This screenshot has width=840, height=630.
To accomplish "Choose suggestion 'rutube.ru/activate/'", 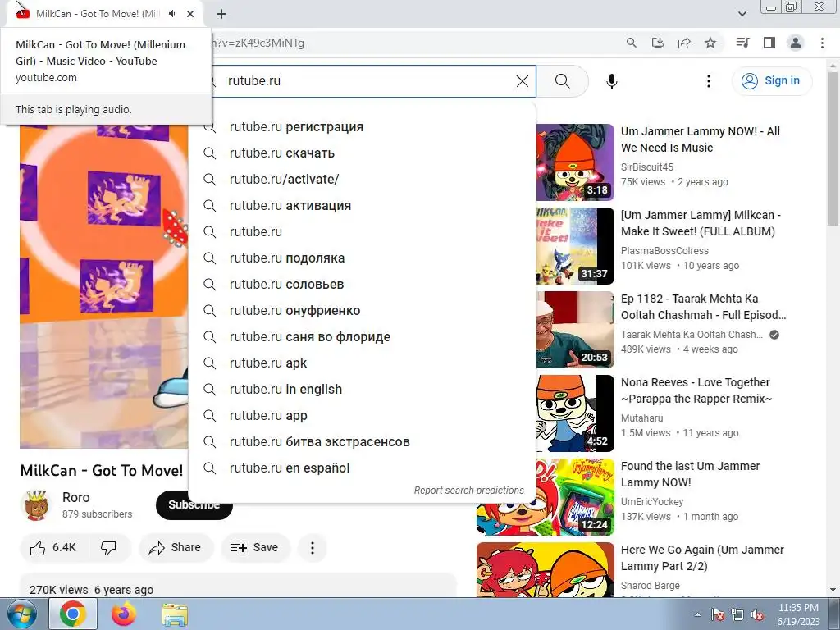I will point(362,180).
